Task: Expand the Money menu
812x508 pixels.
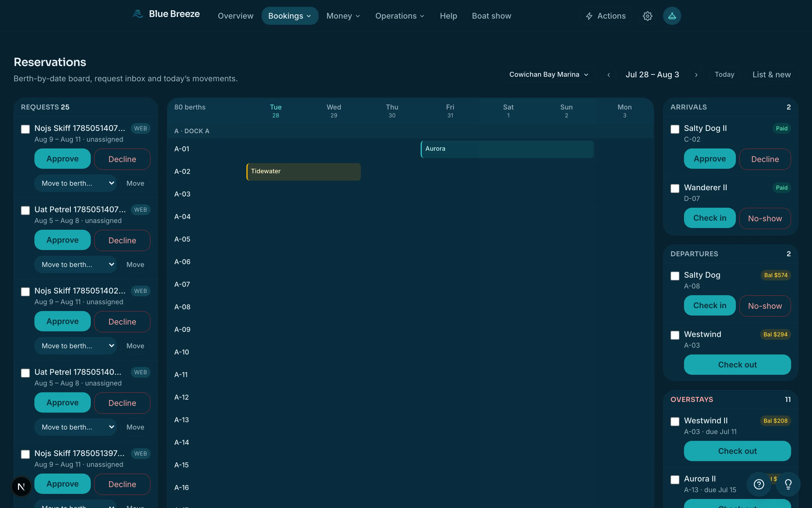Action: tap(343, 16)
